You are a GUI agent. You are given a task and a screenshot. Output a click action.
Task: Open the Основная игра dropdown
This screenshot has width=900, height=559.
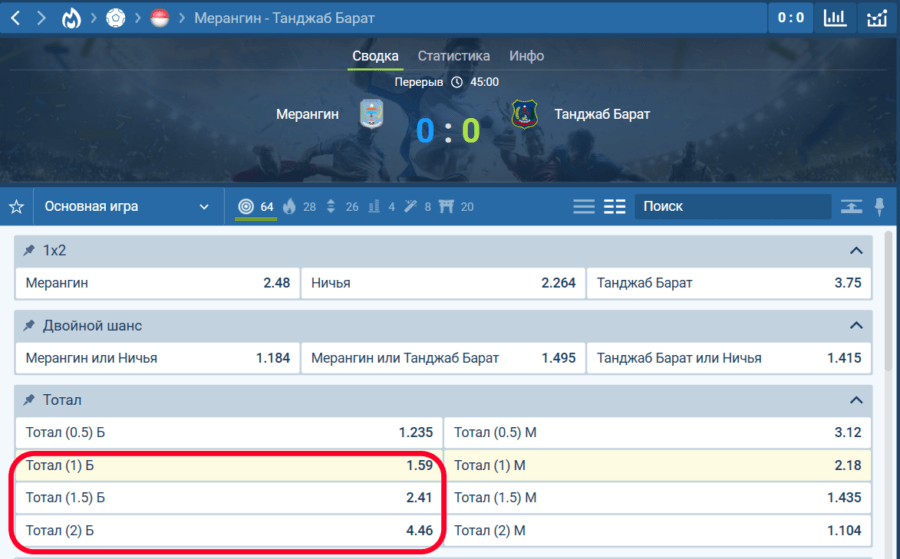click(126, 207)
